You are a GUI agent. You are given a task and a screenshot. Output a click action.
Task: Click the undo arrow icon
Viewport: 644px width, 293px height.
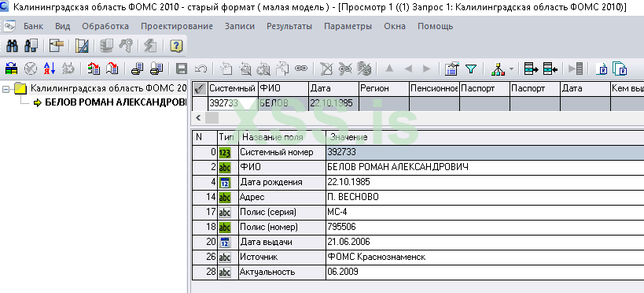coord(201,69)
